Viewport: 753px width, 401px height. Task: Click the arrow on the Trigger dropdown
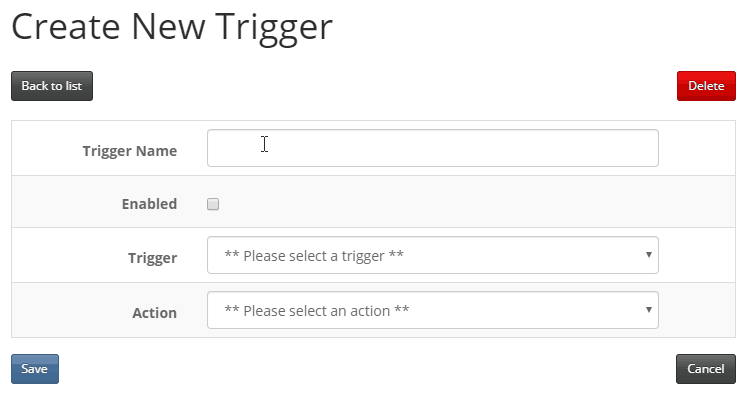[x=648, y=255]
